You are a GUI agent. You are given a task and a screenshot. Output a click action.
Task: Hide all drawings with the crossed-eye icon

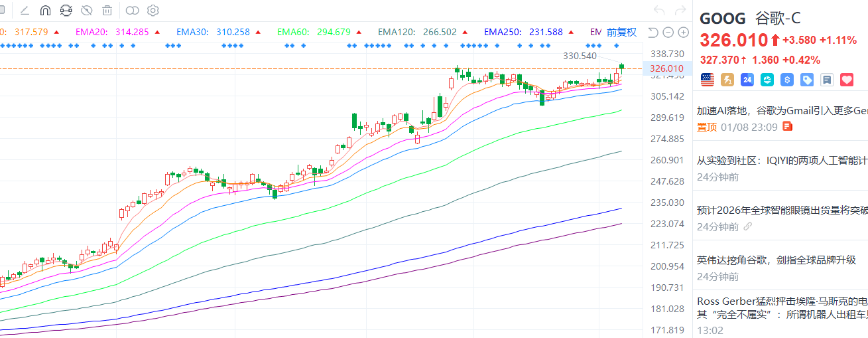coord(86,11)
